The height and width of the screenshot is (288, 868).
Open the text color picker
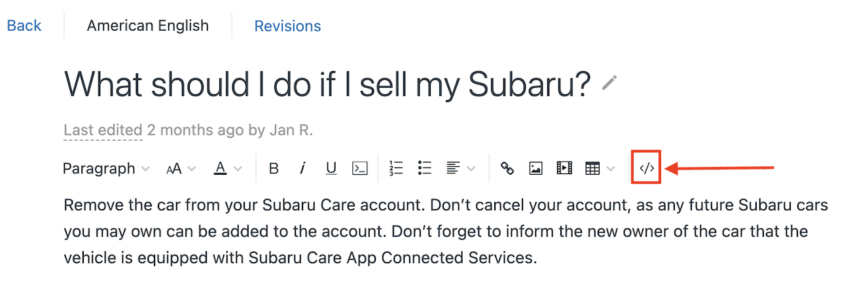pyautogui.click(x=228, y=168)
